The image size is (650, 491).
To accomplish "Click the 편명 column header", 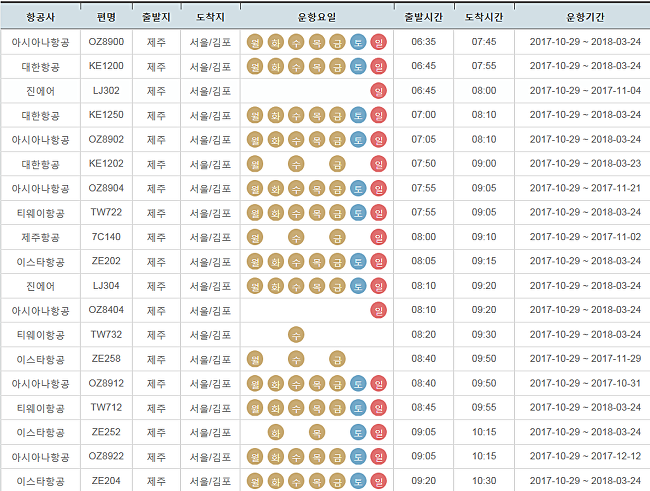I will (x=106, y=17).
